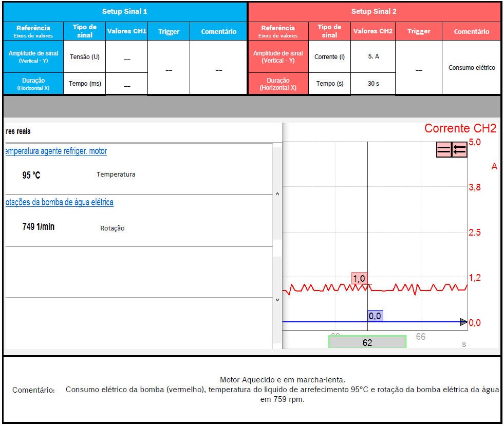This screenshot has width=504, height=426.
Task: Open the temperatura agente refriger. motor link
Action: [x=56, y=151]
